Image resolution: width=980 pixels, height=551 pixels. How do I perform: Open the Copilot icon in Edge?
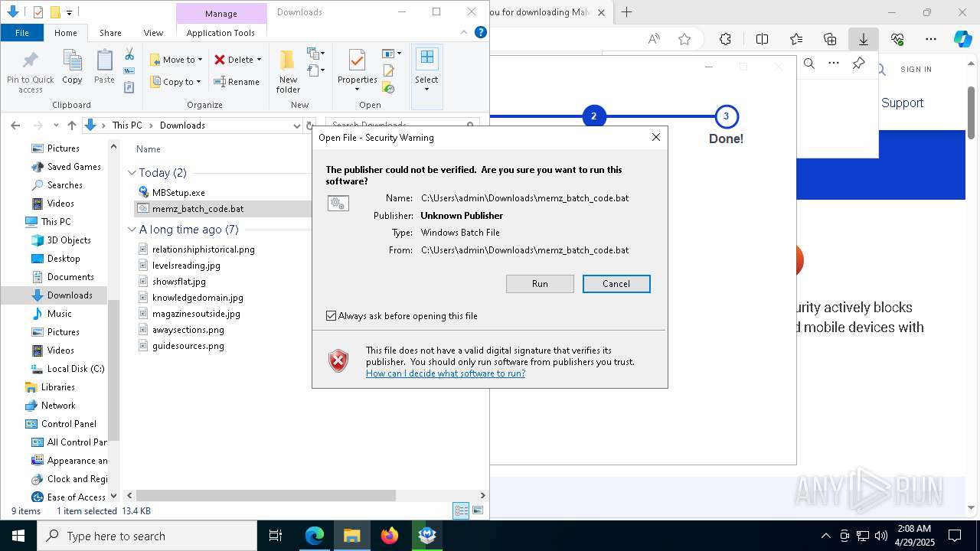pos(962,39)
